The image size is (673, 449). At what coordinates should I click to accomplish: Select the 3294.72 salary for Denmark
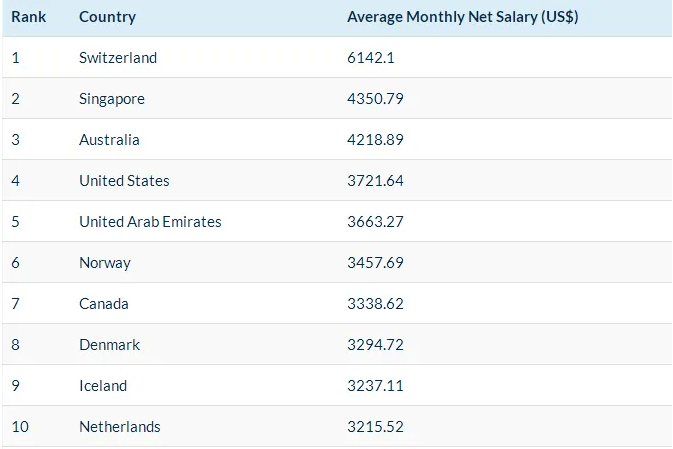coord(375,345)
